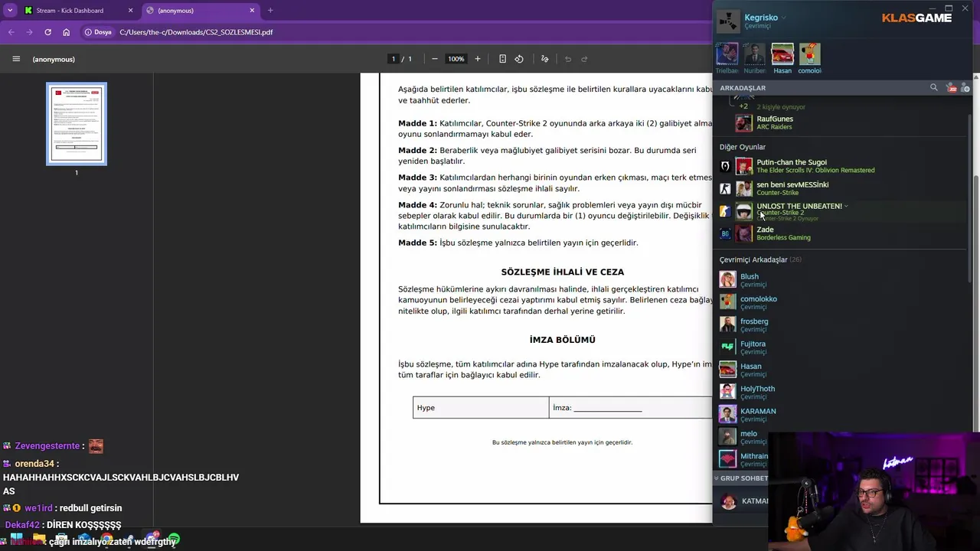The image size is (980, 551).
Task: Click Kegrisko's own Steam avatar
Action: (729, 21)
